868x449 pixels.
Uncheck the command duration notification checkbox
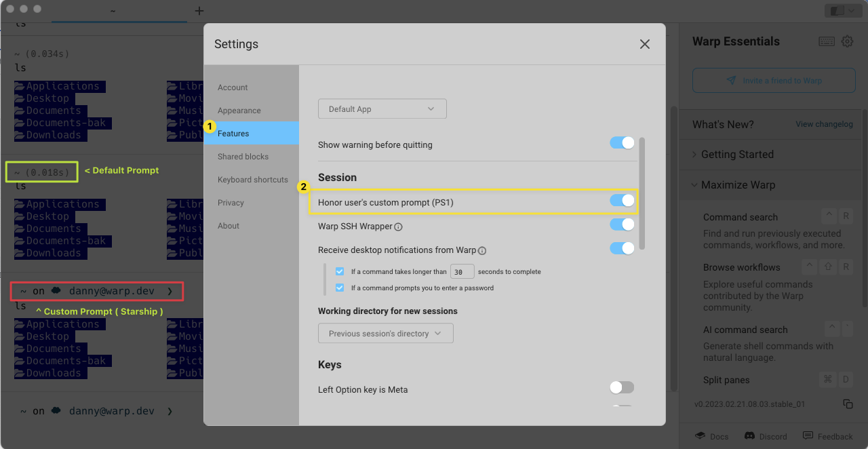[x=340, y=271]
